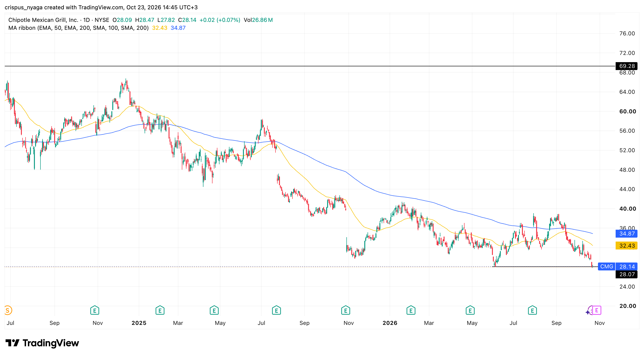
Task: Open the earnings marker beside Nov 2025
Action: [x=345, y=310]
